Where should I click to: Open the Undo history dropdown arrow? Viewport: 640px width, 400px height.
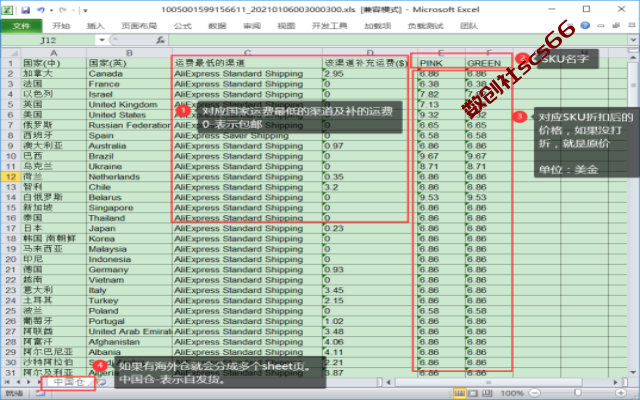(x=51, y=10)
